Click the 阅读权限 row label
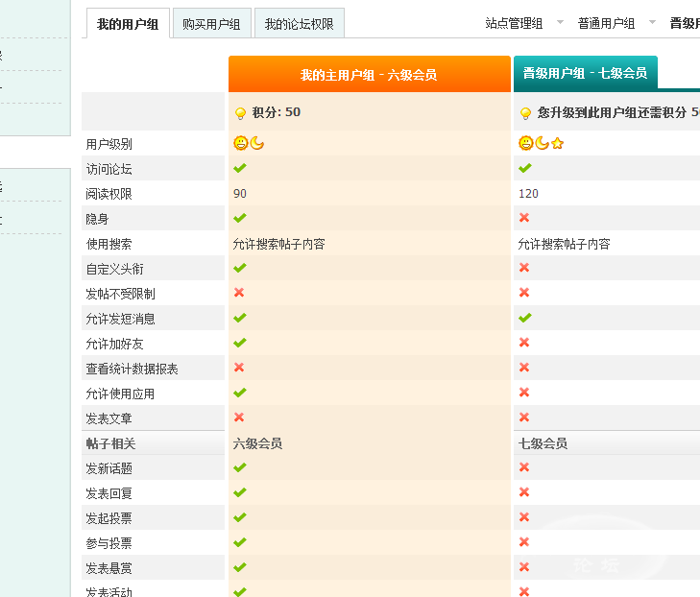Screen dimensions: 700x597 (x=109, y=194)
